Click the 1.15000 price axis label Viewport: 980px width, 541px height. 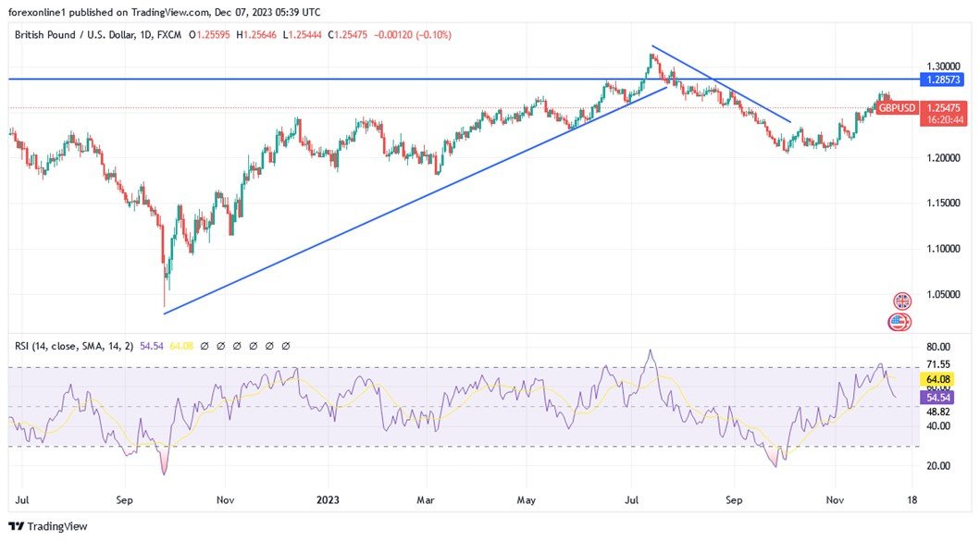[943, 203]
